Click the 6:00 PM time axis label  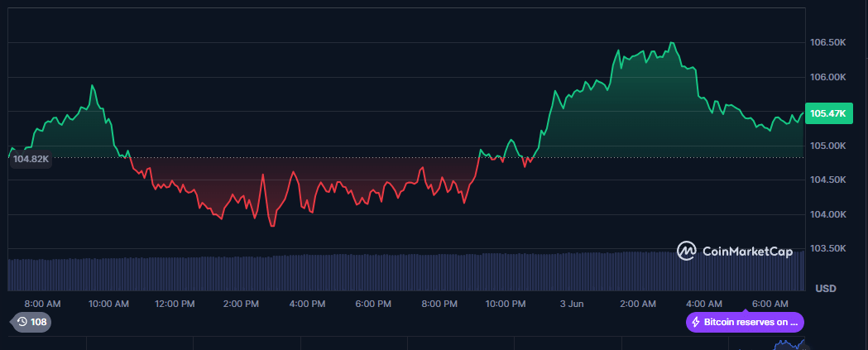coord(373,304)
